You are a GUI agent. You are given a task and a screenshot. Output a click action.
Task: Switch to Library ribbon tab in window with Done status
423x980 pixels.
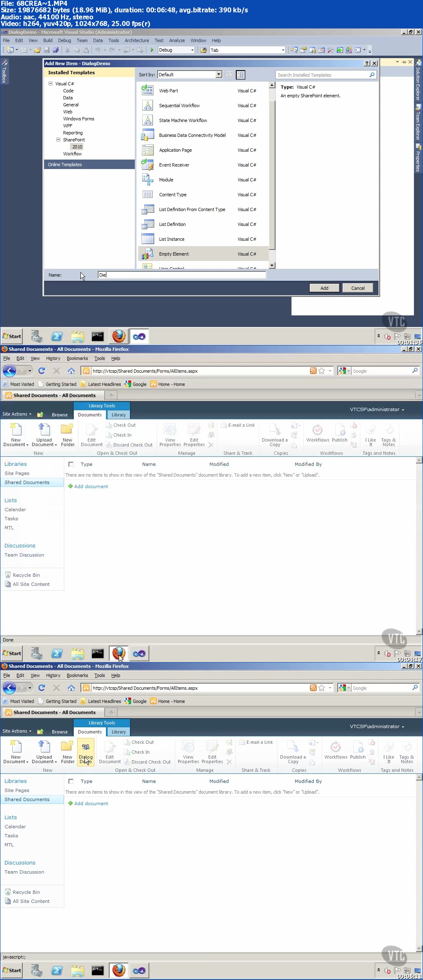point(118,415)
